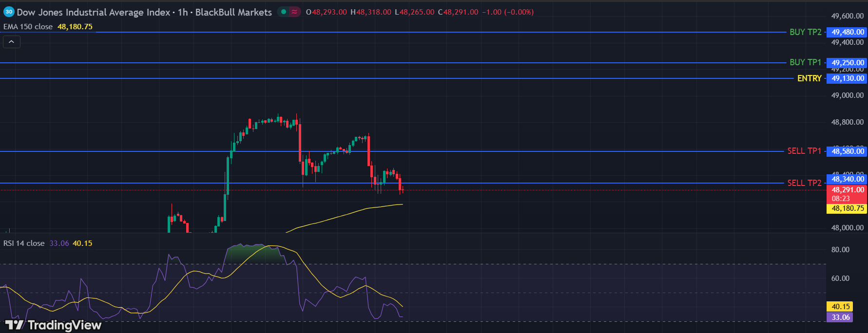Select the RSI 14 close indicator legend
868x333 pixels.
[x=24, y=243]
